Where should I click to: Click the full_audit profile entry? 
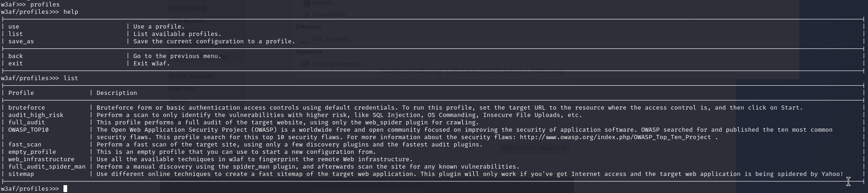click(27, 123)
